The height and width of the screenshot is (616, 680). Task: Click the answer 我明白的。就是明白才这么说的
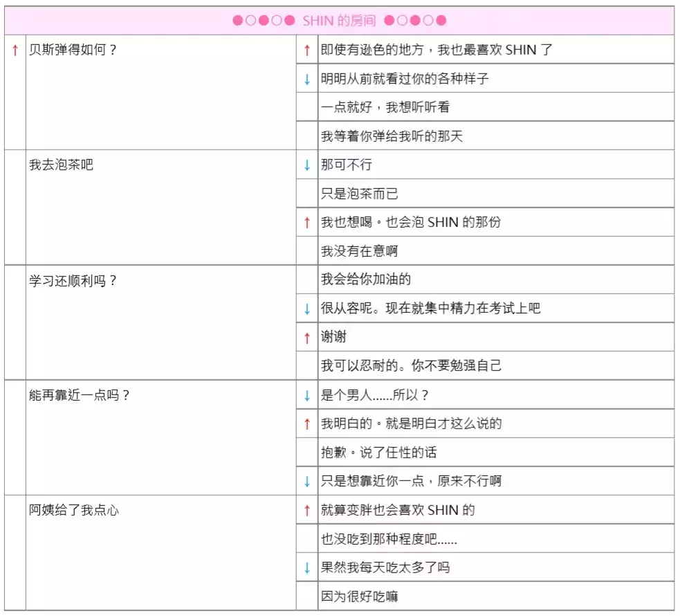coord(411,424)
